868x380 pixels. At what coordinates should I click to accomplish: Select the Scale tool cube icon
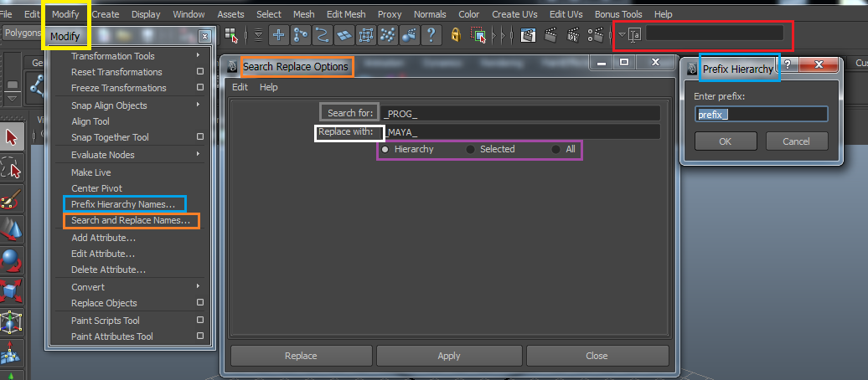[12, 291]
